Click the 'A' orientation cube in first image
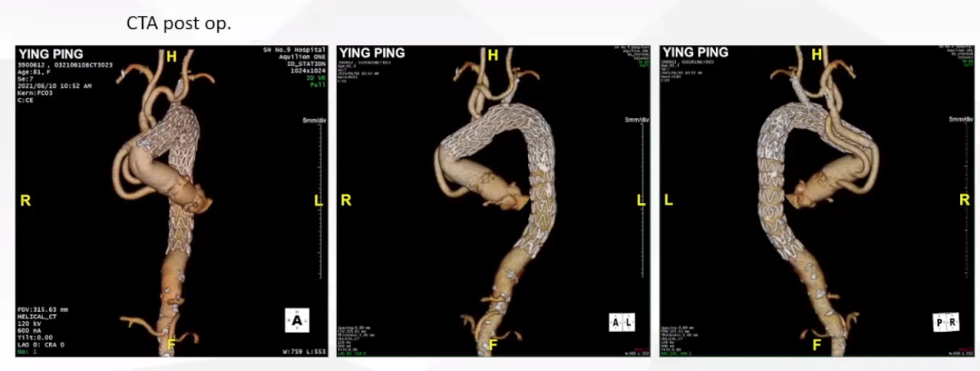The height and width of the screenshot is (371, 980). tap(298, 320)
